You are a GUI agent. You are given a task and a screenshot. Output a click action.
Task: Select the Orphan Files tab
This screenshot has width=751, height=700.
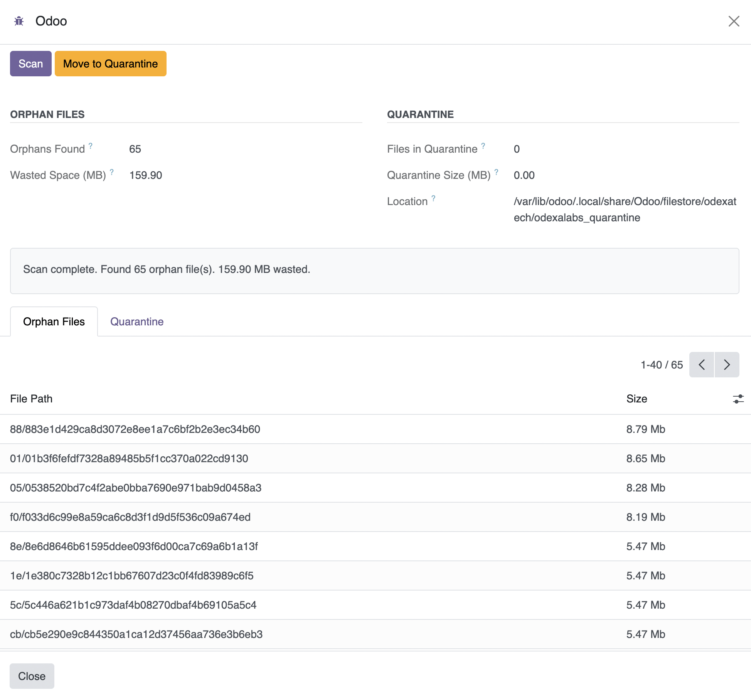pos(54,321)
